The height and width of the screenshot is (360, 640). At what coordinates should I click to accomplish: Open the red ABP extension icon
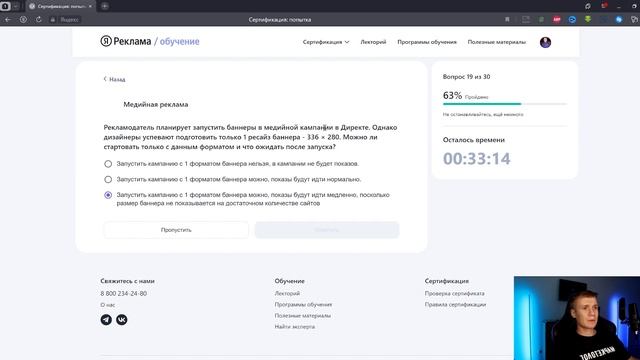[557, 20]
